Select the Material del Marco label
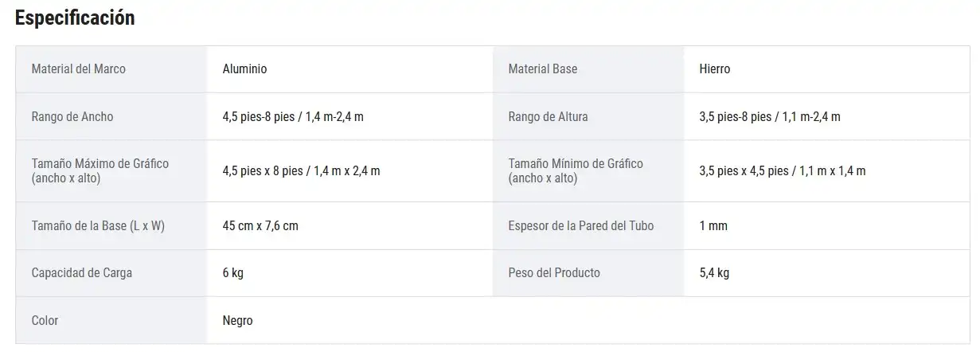The width and height of the screenshot is (980, 352). [78, 69]
